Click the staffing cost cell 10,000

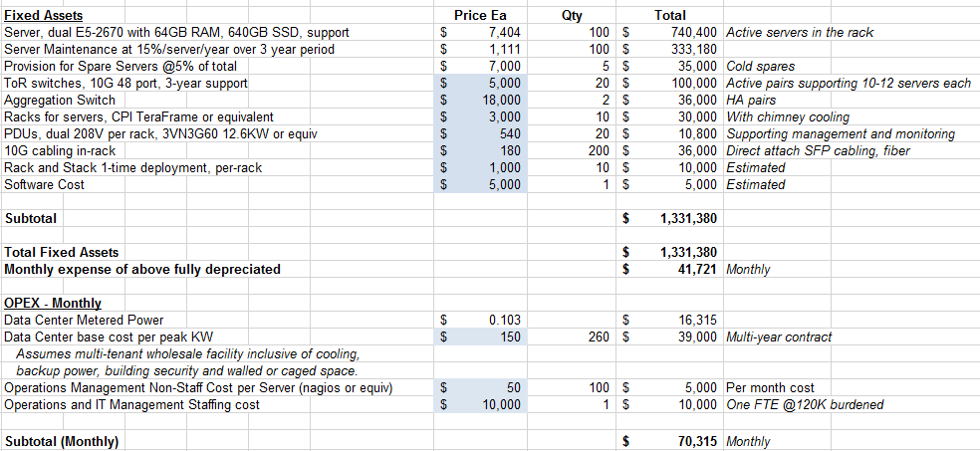[x=481, y=405]
